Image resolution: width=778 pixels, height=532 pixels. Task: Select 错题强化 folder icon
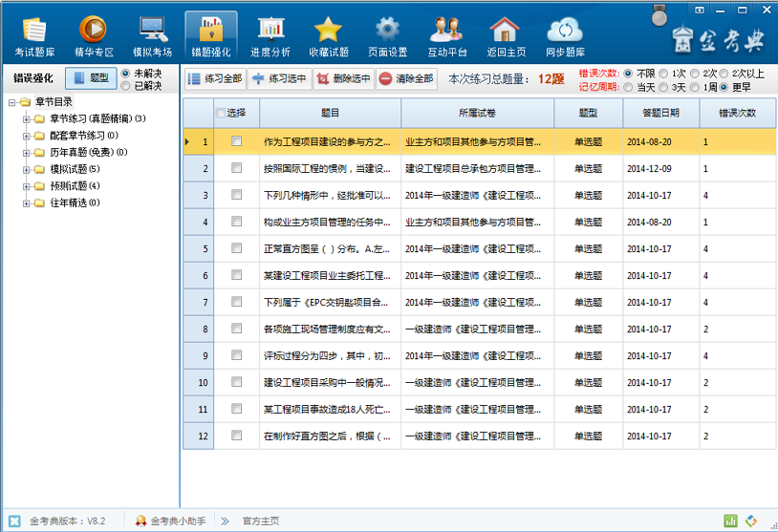pyautogui.click(x=211, y=36)
